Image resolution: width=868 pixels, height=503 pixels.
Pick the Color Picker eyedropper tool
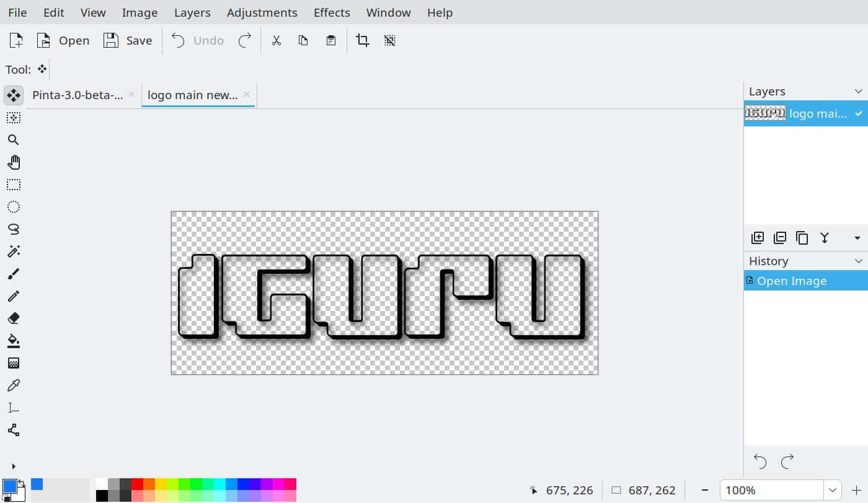[x=14, y=385]
